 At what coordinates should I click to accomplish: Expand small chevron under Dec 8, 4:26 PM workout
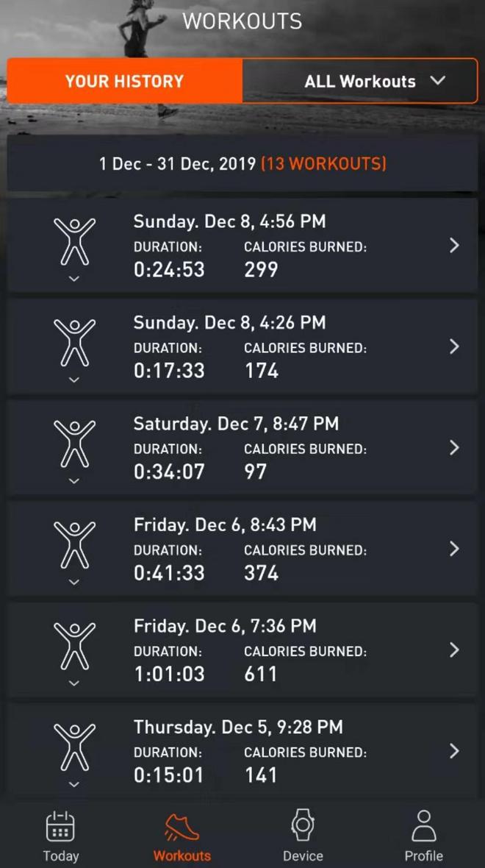pyautogui.click(x=74, y=380)
